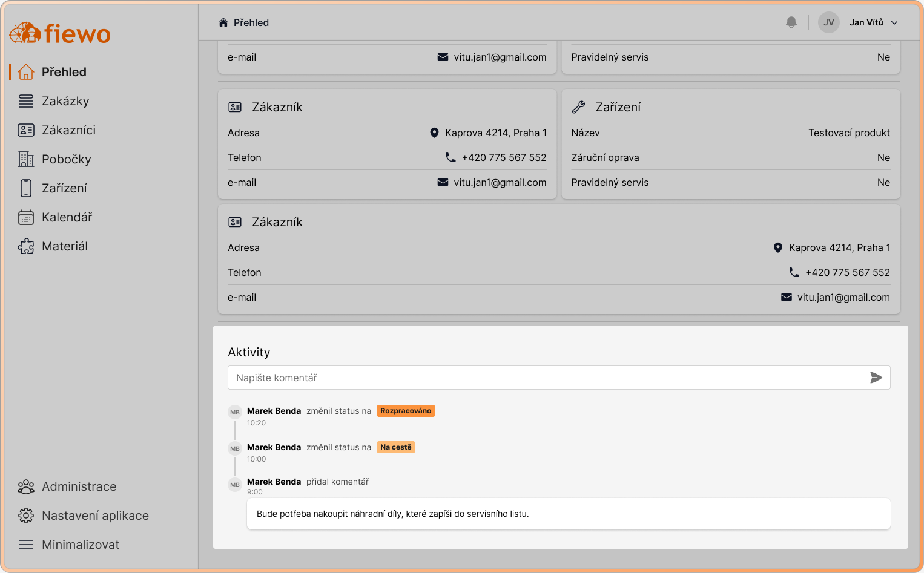
Task: Click the Přehled breadcrumb text
Action: coord(251,22)
